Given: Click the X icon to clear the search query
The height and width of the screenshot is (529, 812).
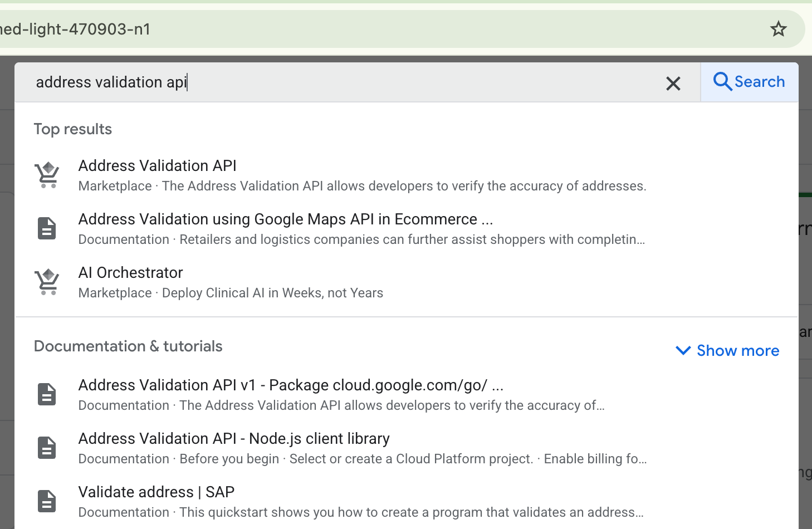Looking at the screenshot, I should [x=673, y=83].
